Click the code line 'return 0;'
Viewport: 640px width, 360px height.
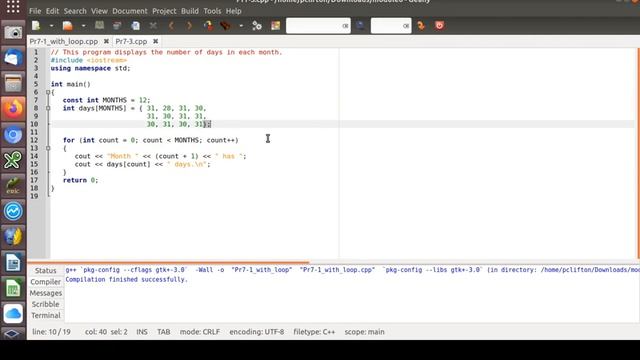coord(80,180)
